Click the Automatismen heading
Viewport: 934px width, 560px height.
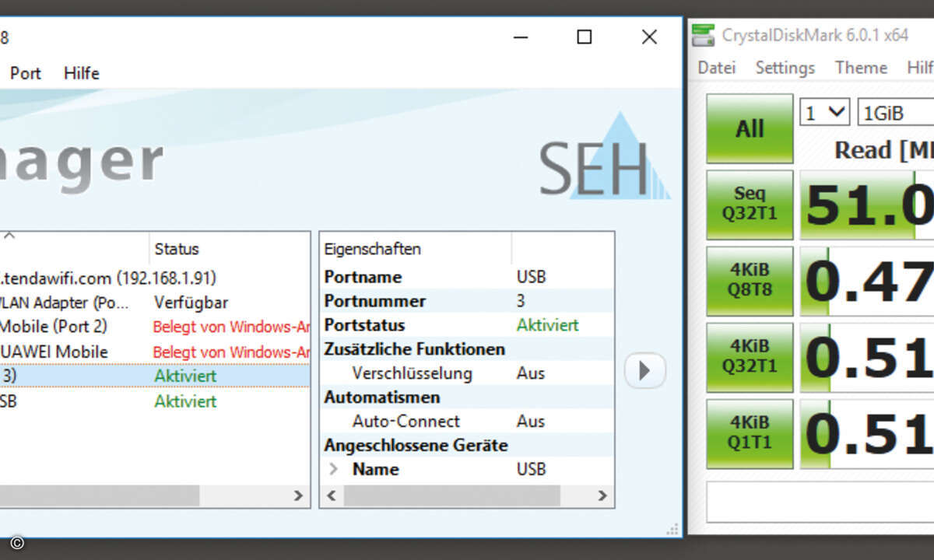(382, 397)
